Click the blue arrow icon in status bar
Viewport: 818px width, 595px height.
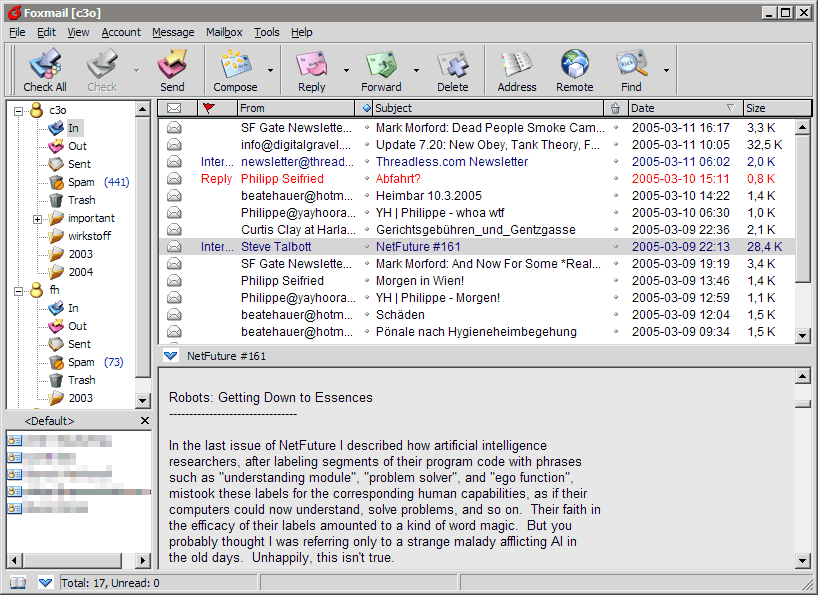pos(45,582)
